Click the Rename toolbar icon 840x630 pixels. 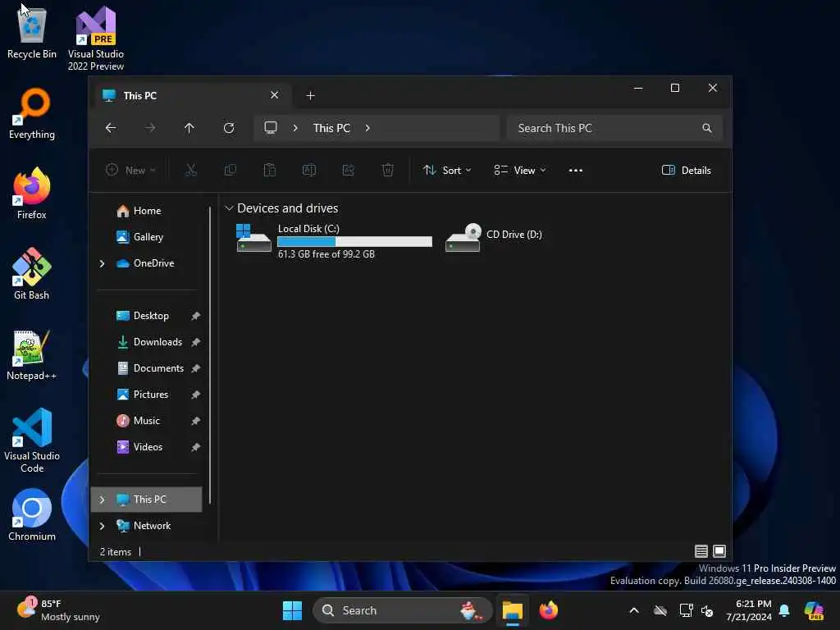309,171
